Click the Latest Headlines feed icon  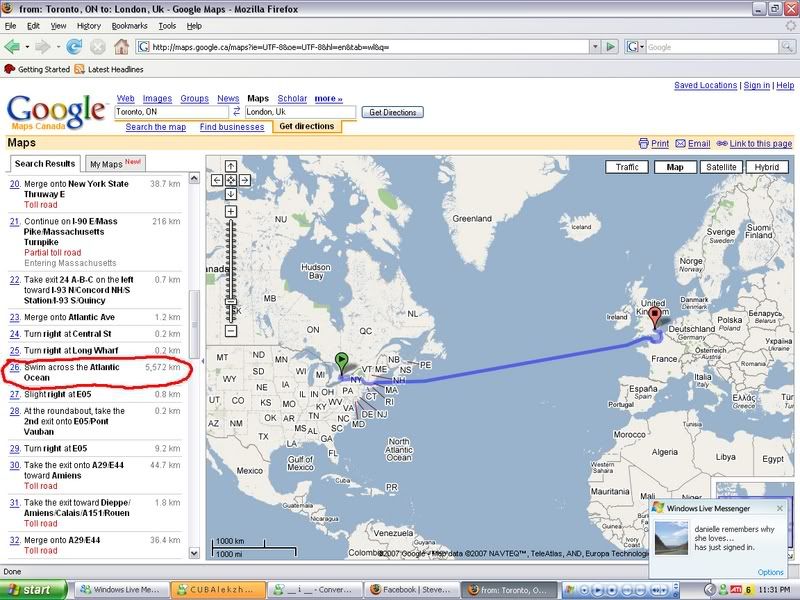[79, 69]
